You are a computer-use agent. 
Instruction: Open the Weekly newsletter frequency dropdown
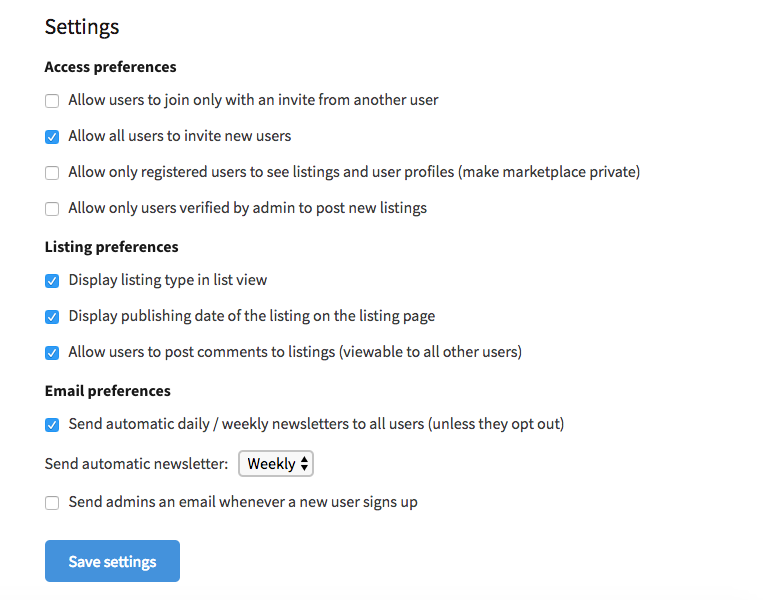[x=276, y=463]
